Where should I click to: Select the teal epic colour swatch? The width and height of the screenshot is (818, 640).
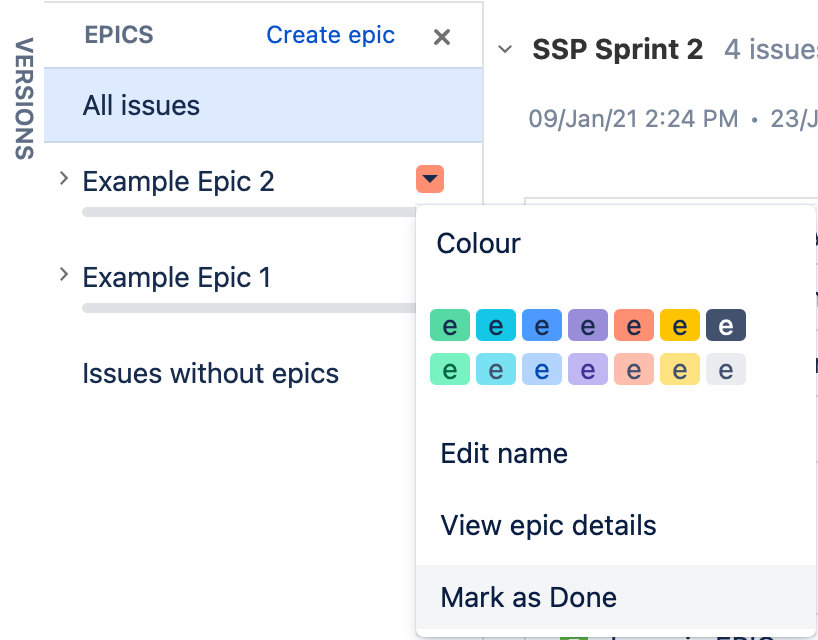coord(496,325)
